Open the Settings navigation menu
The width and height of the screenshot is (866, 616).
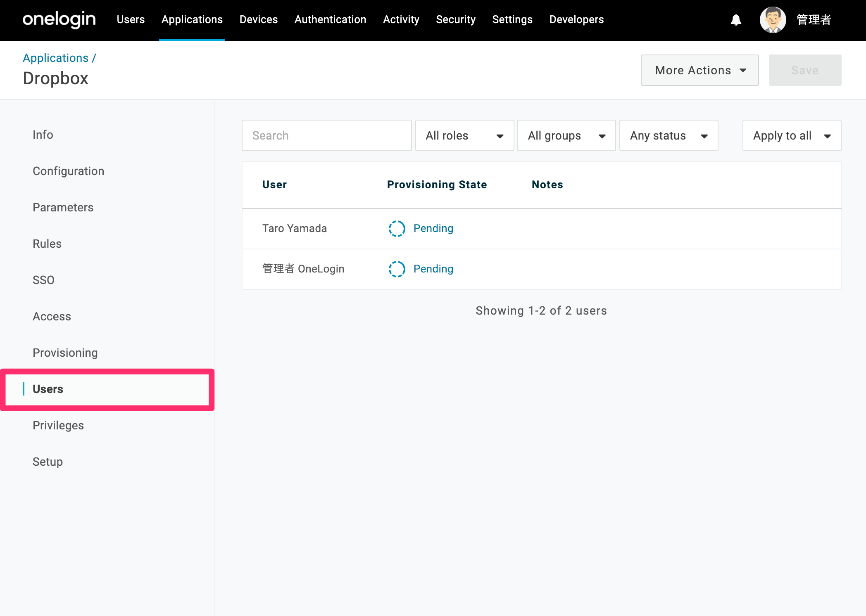coord(512,19)
